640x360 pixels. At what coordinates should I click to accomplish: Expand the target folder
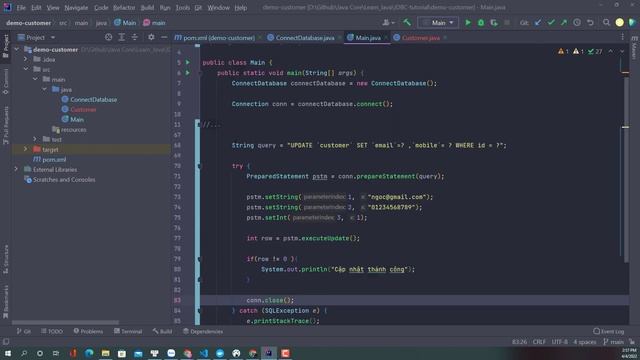click(26, 149)
